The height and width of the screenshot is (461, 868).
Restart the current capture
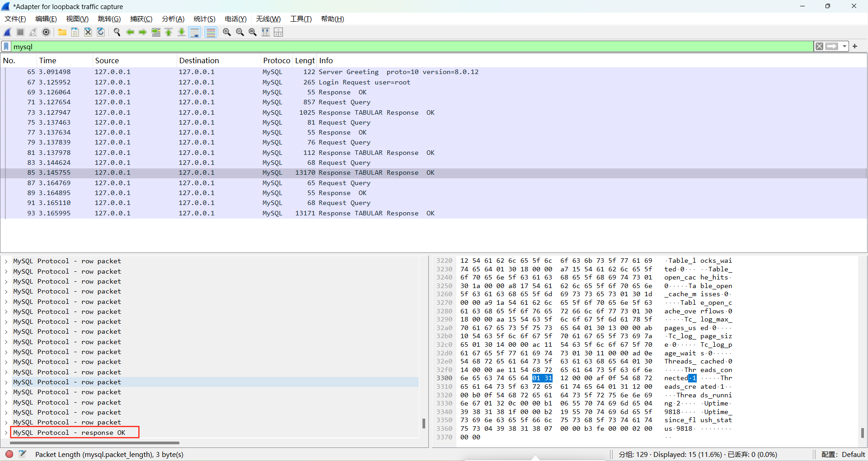point(33,32)
